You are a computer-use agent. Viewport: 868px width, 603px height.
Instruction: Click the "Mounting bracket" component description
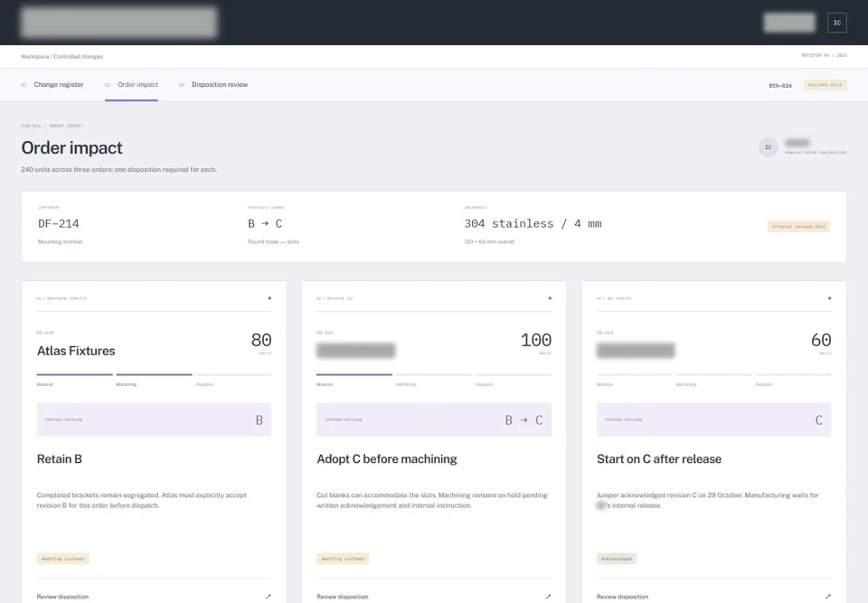(x=60, y=242)
